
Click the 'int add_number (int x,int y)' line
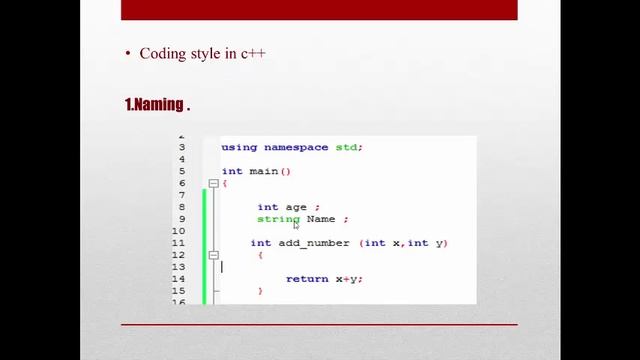349,243
